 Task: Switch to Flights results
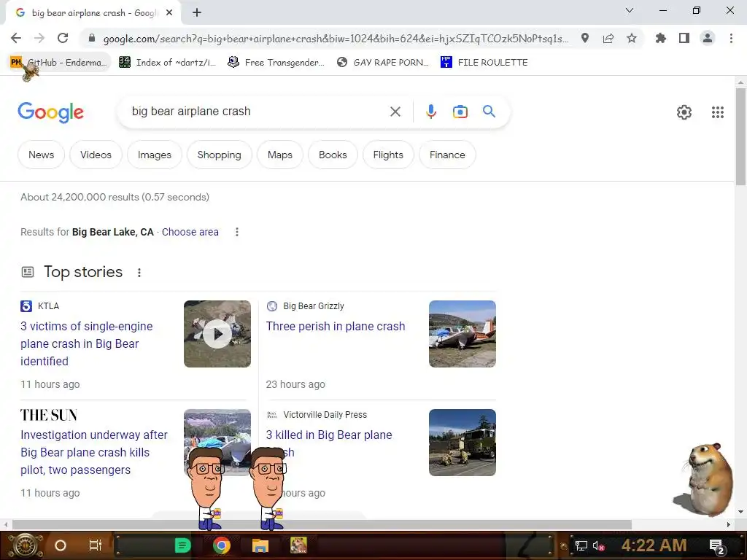click(x=388, y=155)
